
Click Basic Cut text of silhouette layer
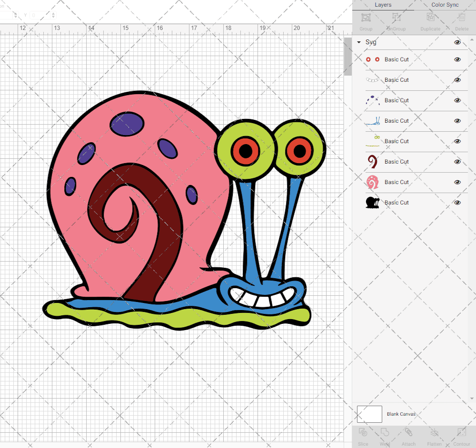click(x=397, y=203)
